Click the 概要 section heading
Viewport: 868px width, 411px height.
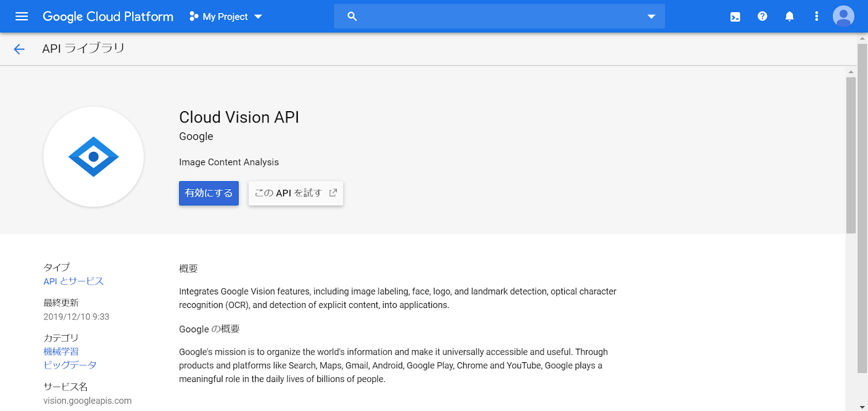click(x=188, y=269)
